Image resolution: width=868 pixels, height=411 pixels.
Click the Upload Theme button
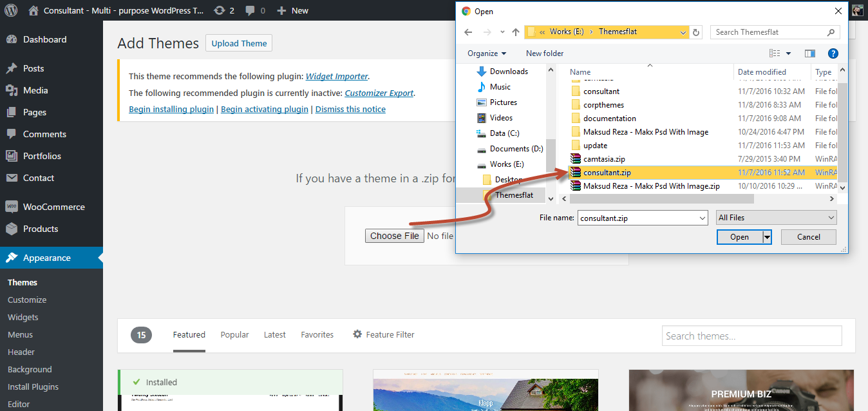tap(239, 43)
